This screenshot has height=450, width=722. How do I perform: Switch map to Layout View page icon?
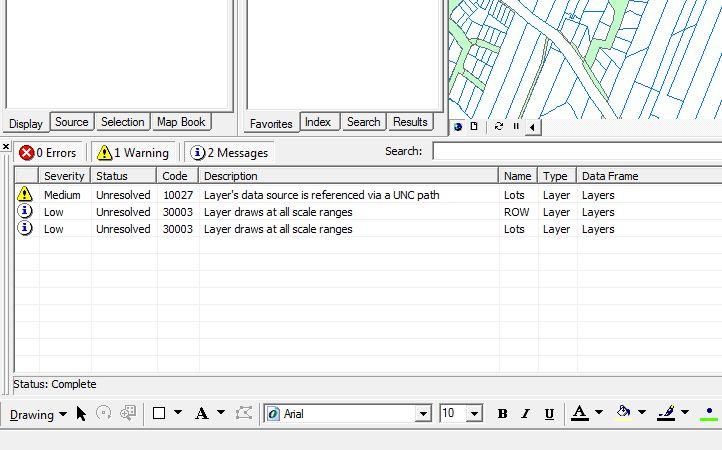tap(474, 127)
